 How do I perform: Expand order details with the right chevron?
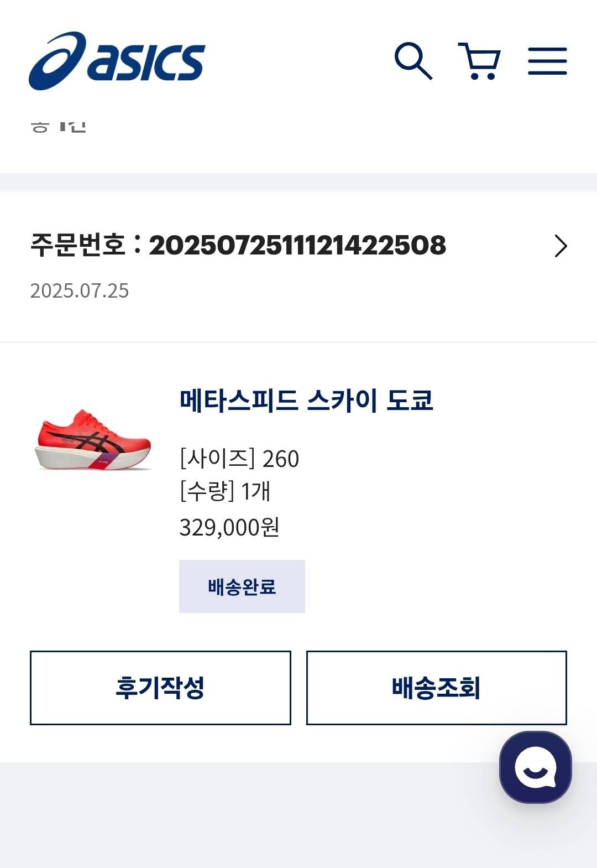tap(561, 246)
